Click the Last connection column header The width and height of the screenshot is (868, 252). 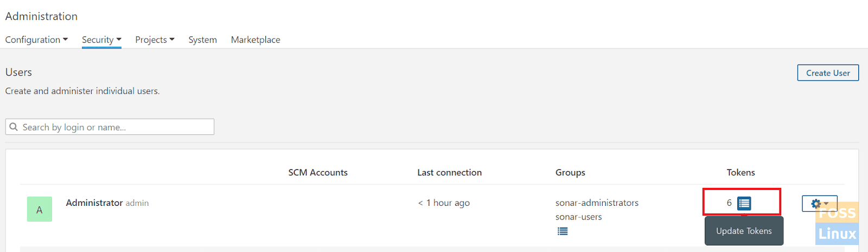point(449,172)
